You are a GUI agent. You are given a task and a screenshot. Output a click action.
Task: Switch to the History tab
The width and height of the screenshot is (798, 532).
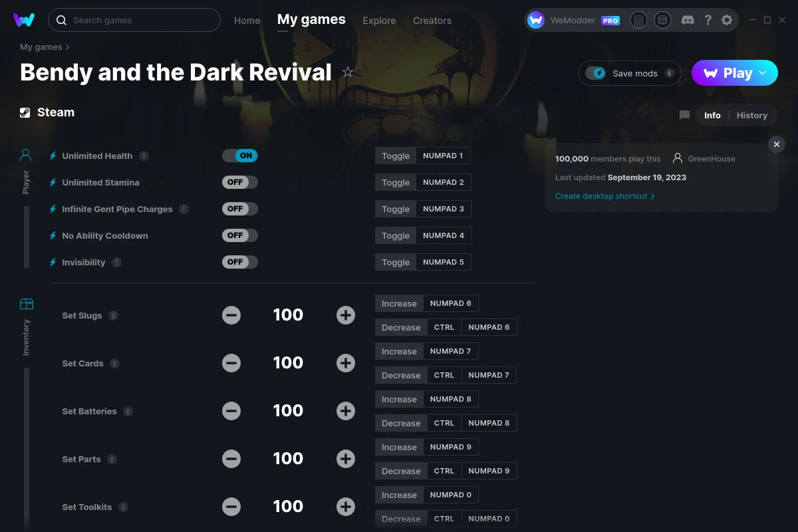click(751, 114)
